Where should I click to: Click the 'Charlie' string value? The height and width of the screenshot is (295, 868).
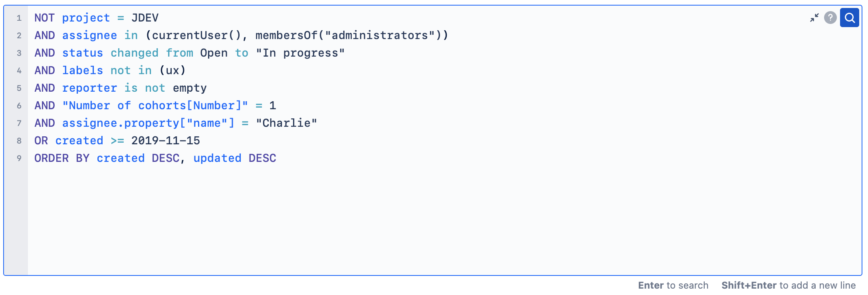[x=286, y=123]
